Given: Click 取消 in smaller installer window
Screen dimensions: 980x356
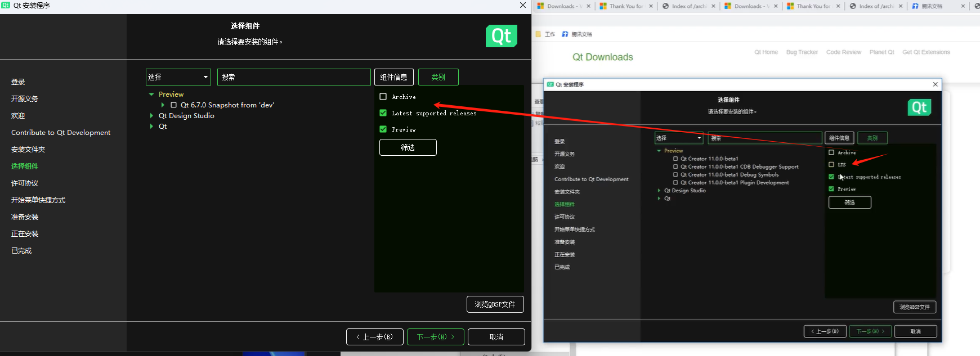Looking at the screenshot, I should point(916,331).
